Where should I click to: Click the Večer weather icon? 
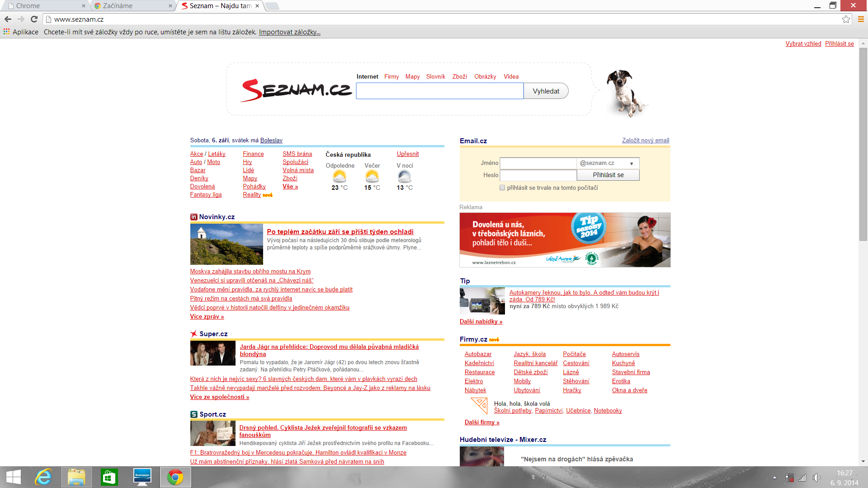(372, 176)
